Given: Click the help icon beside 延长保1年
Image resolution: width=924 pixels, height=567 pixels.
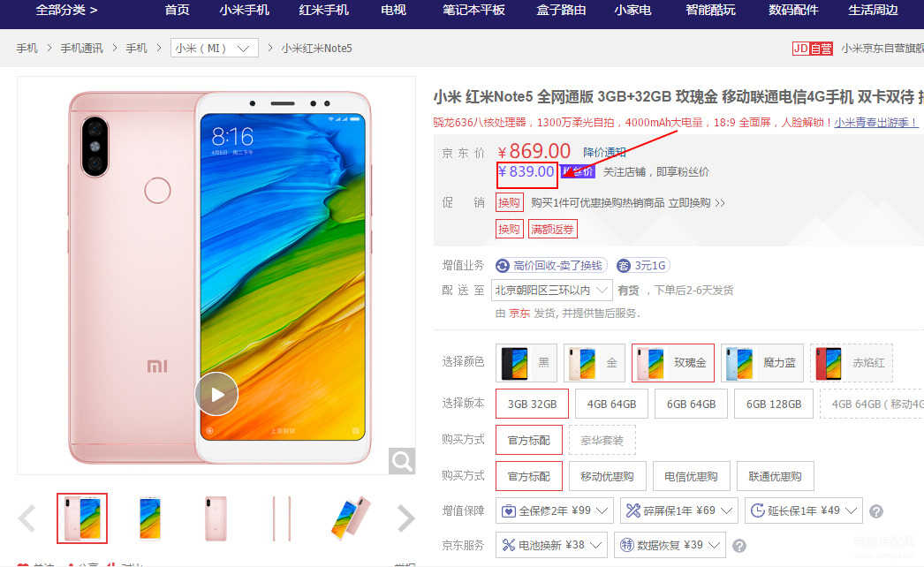Looking at the screenshot, I should point(876,511).
